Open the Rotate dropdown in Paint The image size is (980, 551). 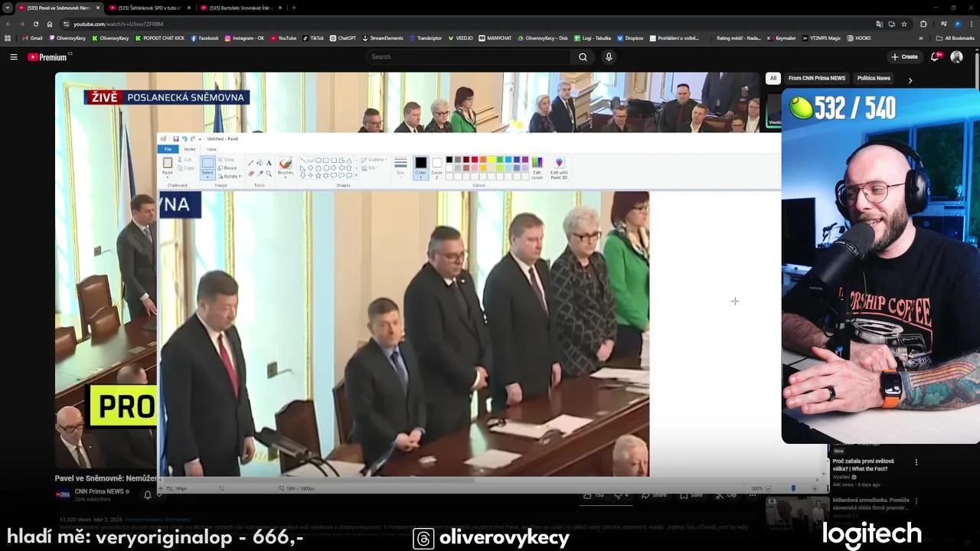pyautogui.click(x=230, y=176)
